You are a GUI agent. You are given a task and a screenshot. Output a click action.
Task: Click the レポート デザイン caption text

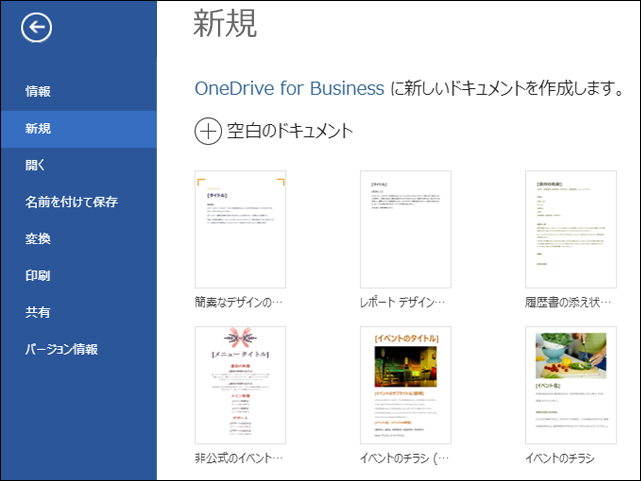[x=402, y=301]
